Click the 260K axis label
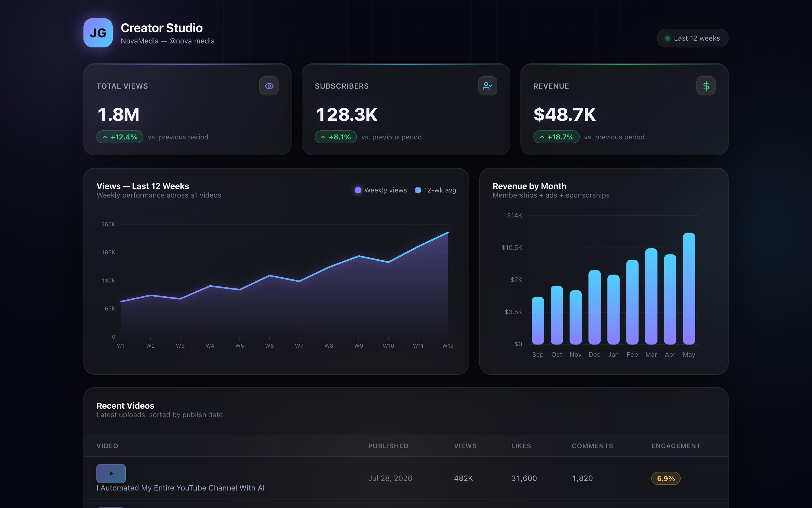Image resolution: width=812 pixels, height=508 pixels. click(108, 224)
